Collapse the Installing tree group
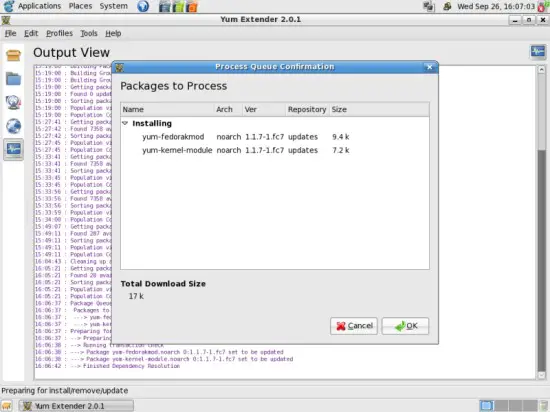The image size is (550, 412). pos(125,123)
